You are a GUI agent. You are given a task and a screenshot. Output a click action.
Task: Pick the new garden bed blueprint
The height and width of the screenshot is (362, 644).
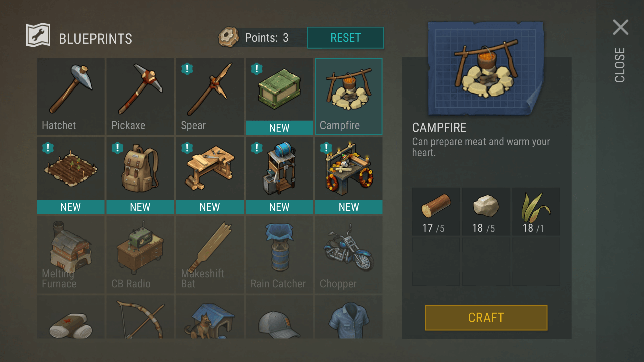(x=70, y=175)
